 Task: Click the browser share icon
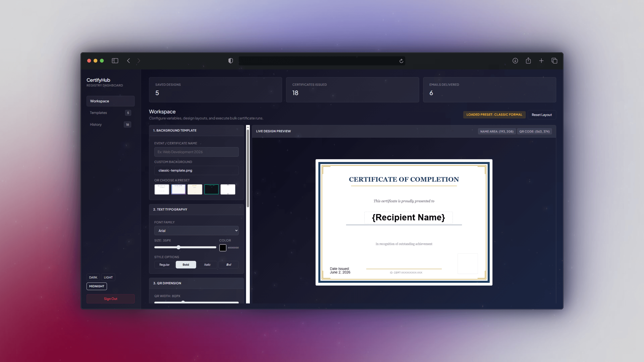[x=528, y=61]
